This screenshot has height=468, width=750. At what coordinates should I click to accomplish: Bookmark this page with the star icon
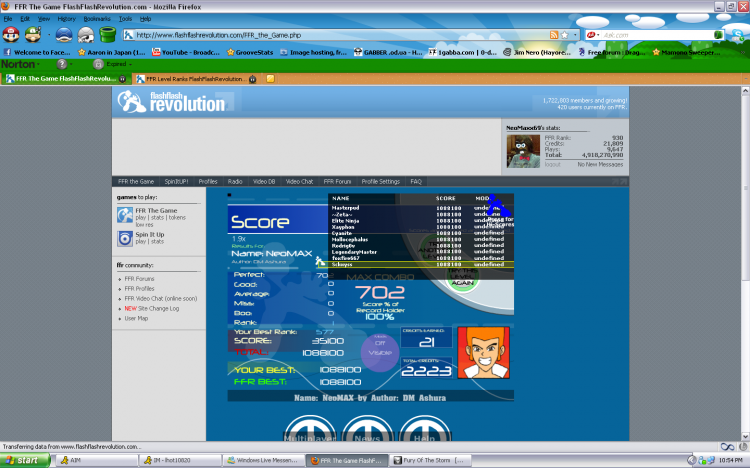564,35
